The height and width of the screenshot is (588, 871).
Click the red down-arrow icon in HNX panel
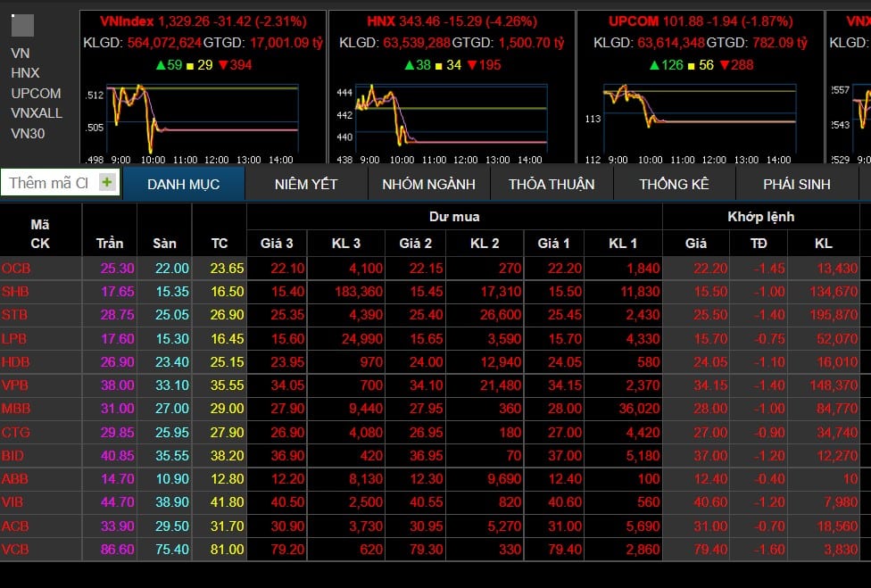pyautogui.click(x=474, y=65)
